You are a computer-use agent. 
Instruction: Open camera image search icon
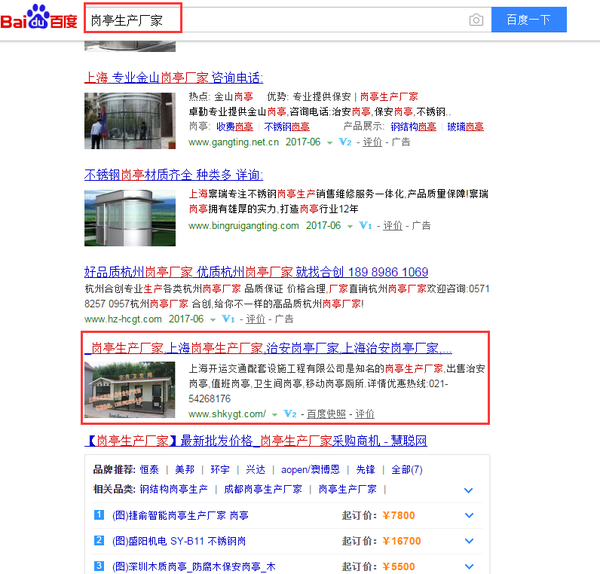(476, 20)
